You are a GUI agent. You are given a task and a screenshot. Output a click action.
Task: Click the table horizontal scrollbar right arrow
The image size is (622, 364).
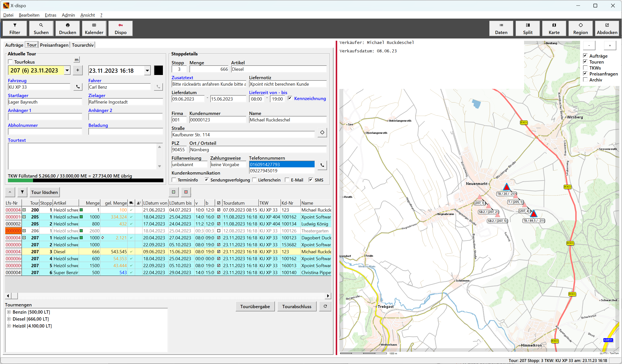pos(328,296)
